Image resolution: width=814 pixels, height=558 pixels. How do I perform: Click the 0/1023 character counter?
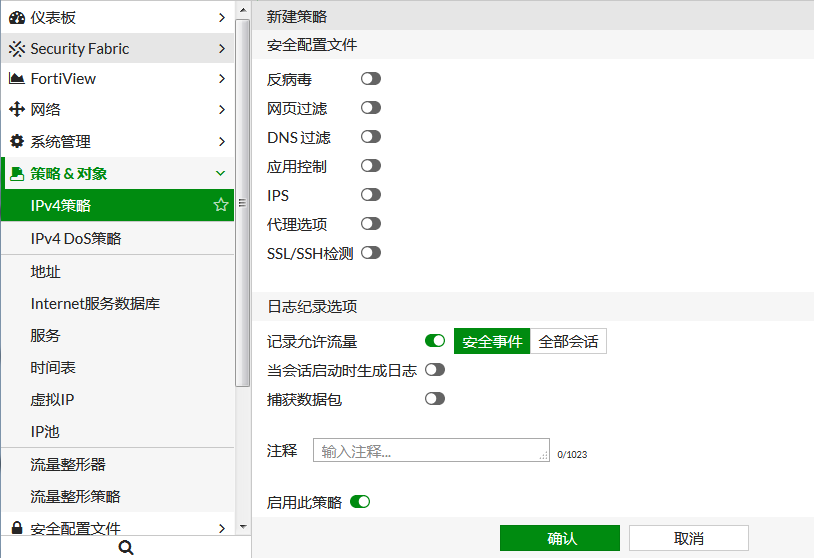pyautogui.click(x=572, y=455)
